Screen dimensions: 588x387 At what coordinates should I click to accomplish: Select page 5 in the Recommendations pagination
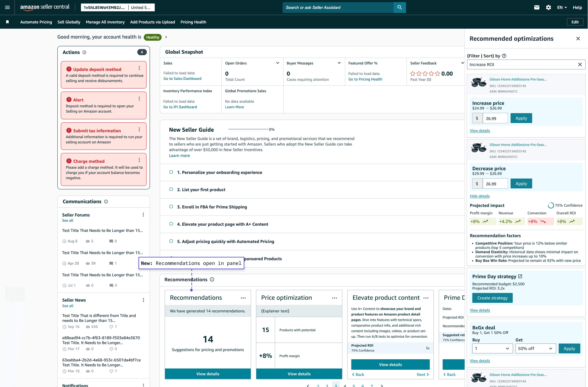click(x=354, y=385)
